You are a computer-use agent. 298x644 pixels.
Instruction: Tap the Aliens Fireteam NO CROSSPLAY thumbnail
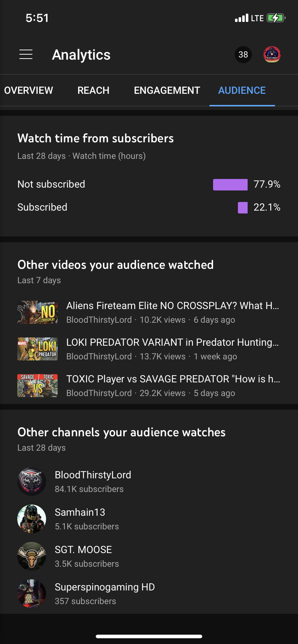click(x=37, y=312)
